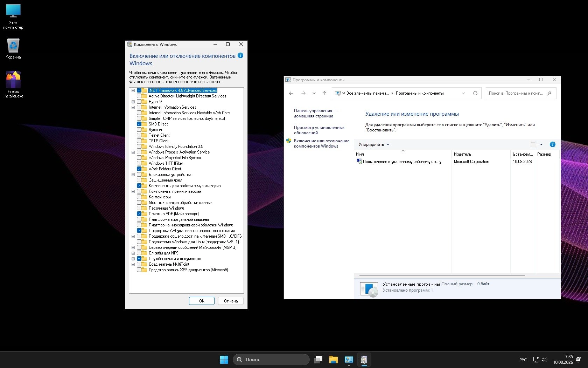Select 'Подключение к удаленному рабочему столу' entry

pyautogui.click(x=402, y=162)
